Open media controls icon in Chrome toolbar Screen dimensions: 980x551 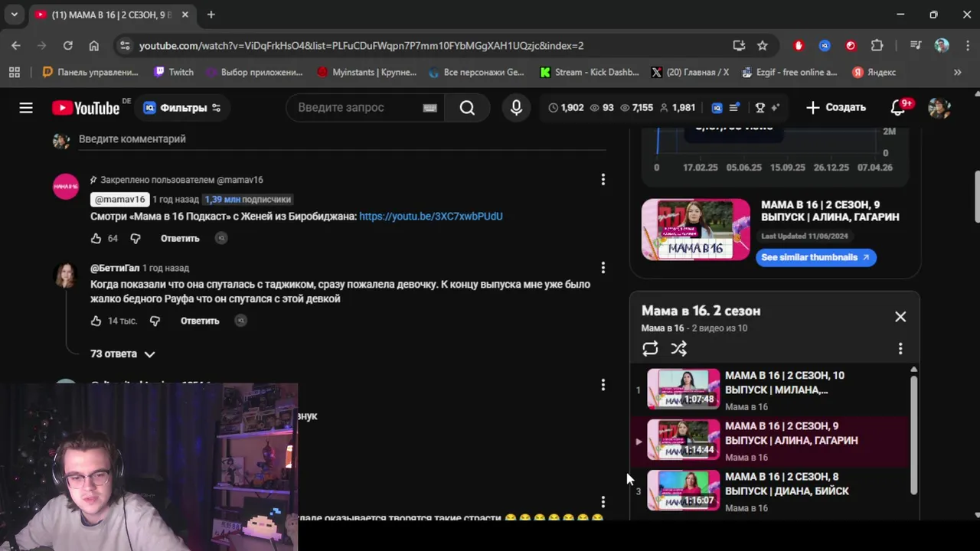(916, 46)
